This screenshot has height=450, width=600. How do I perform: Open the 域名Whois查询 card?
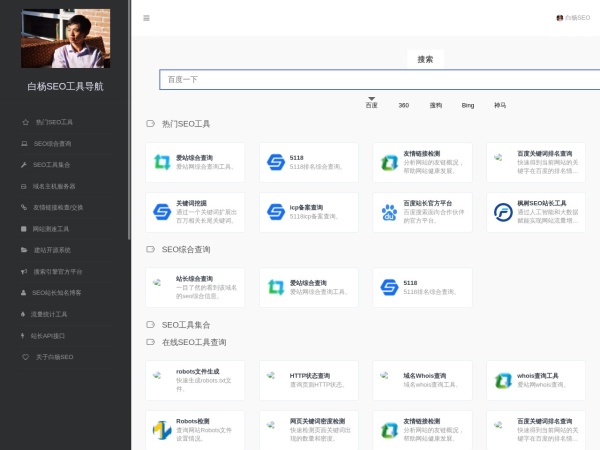422,380
